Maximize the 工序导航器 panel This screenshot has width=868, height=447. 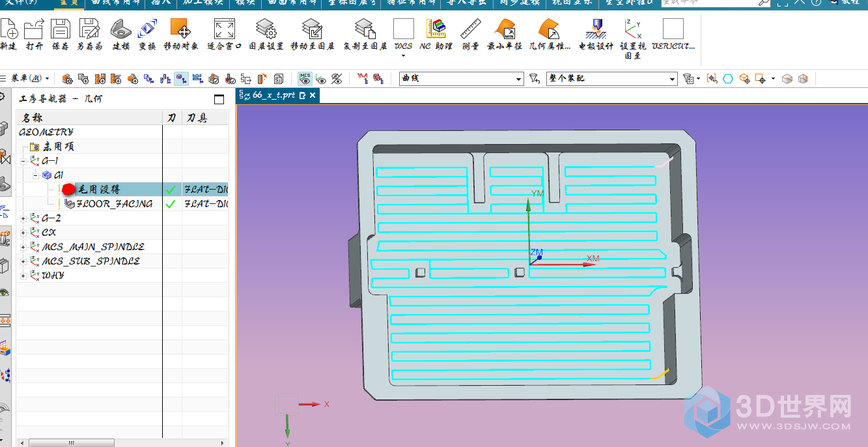(219, 99)
